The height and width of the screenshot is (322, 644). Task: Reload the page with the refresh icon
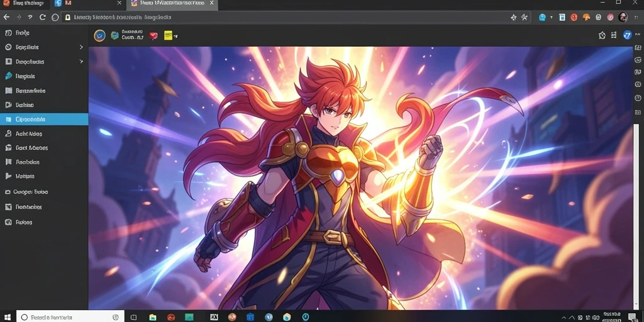[42, 17]
